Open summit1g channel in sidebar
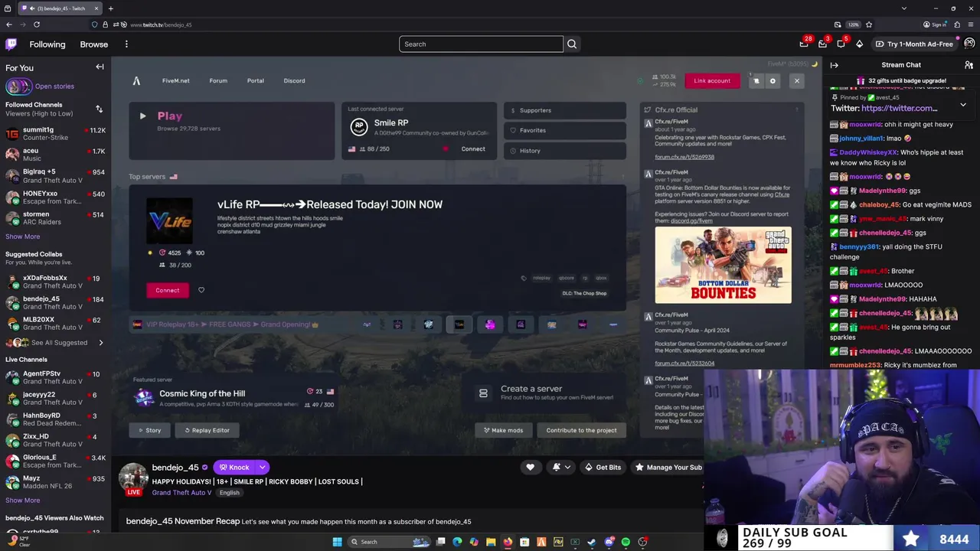This screenshot has width=980, height=551. [x=55, y=134]
